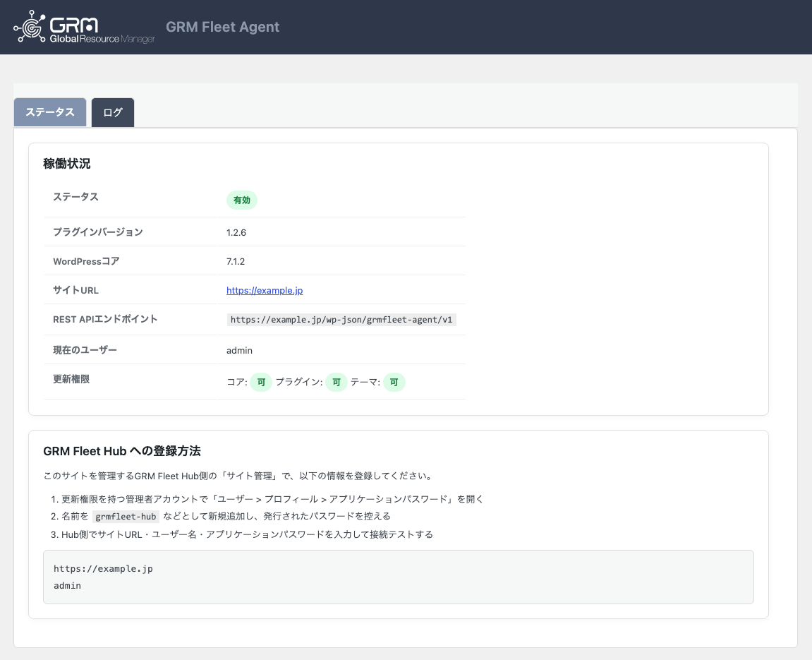Viewport: 812px width, 660px height.
Task: Open the ログ tab
Action: point(113,112)
